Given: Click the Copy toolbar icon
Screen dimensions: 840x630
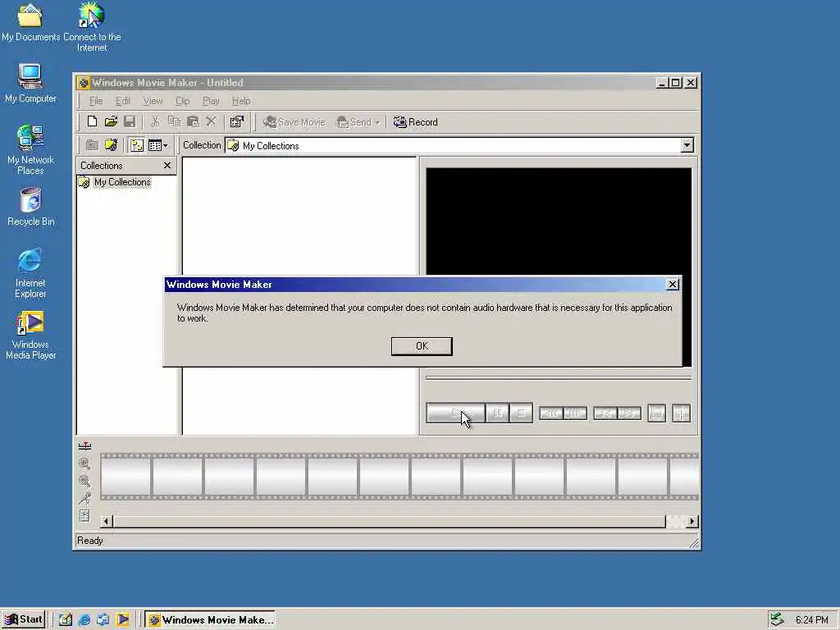Looking at the screenshot, I should 174,121.
